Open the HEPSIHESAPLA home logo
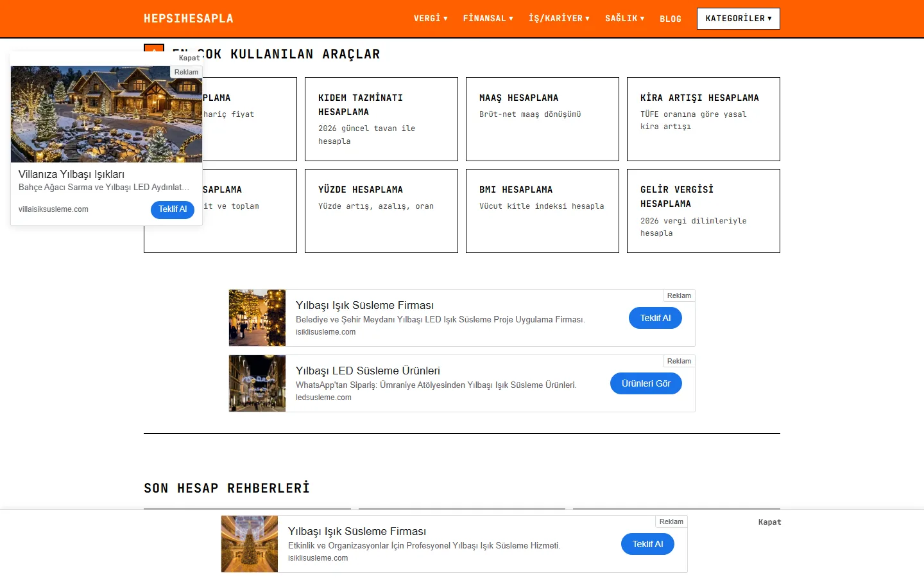The width and height of the screenshot is (924, 578). [189, 19]
